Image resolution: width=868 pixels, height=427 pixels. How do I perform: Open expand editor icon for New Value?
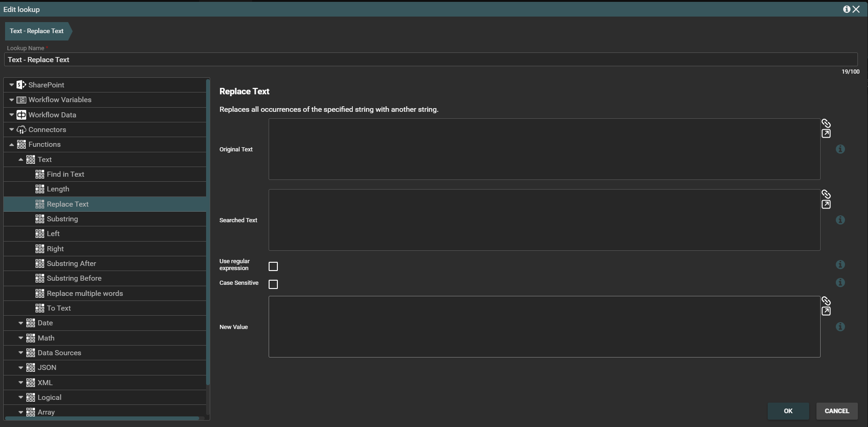(826, 312)
